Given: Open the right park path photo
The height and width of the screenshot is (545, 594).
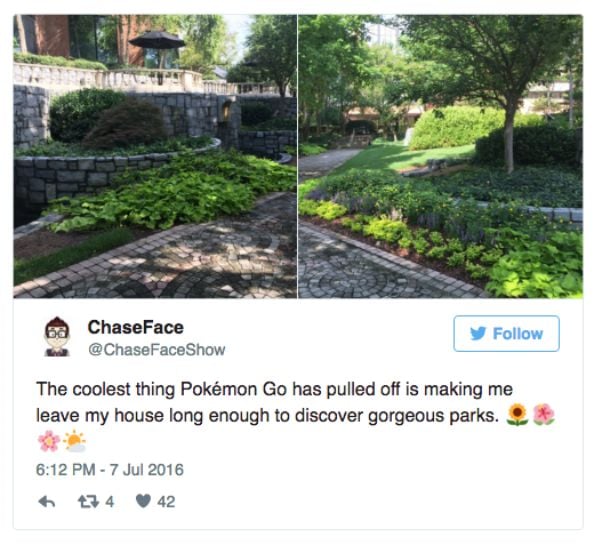Looking at the screenshot, I should click(440, 156).
